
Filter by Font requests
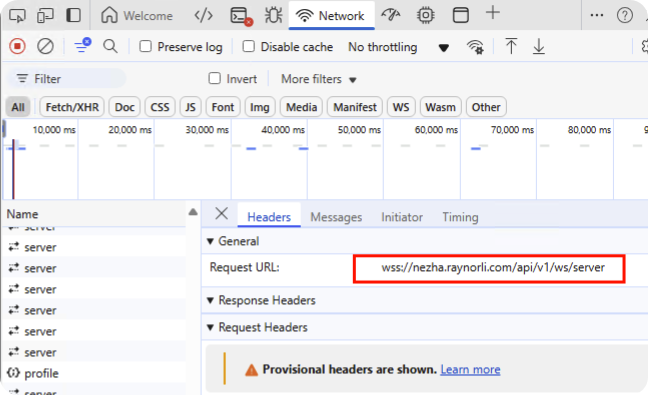click(x=223, y=107)
